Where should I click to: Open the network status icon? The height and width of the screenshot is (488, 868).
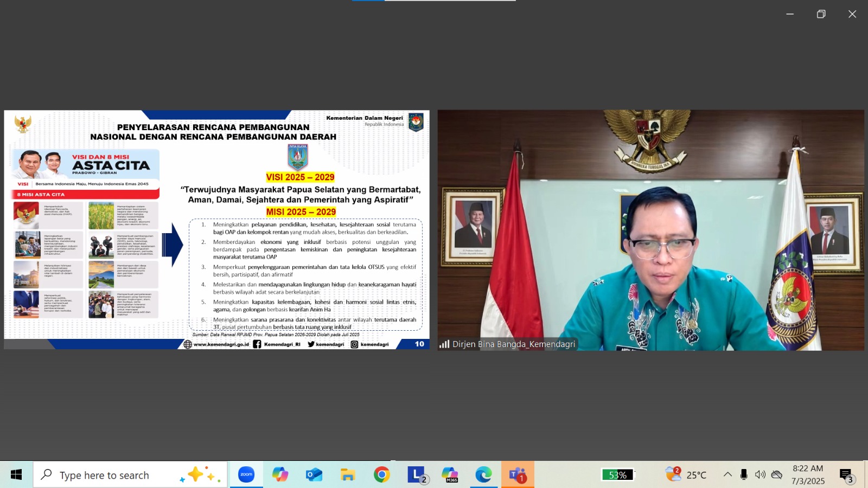coord(777,474)
